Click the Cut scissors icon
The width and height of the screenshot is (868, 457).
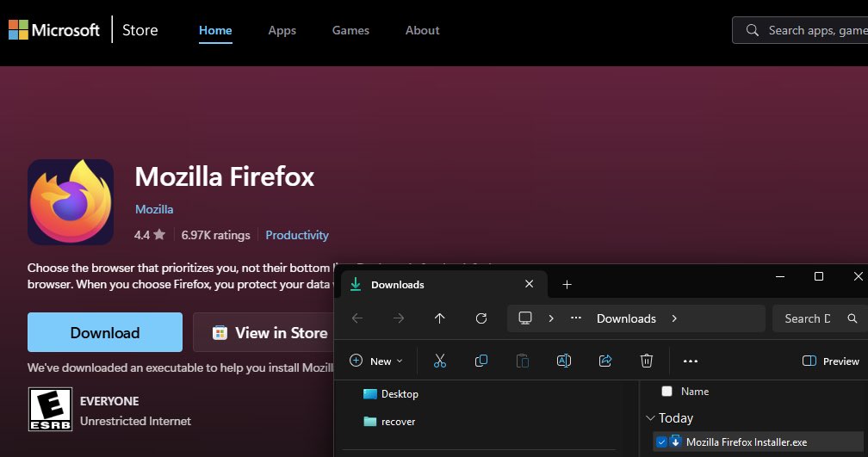tap(440, 361)
